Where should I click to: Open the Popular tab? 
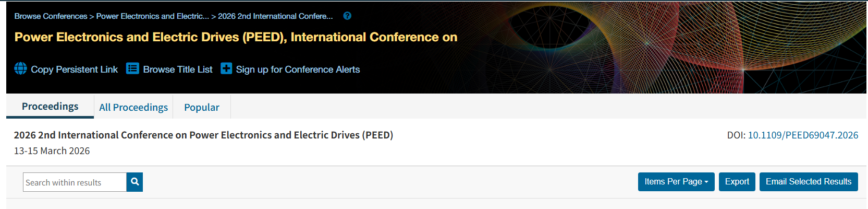pos(202,107)
